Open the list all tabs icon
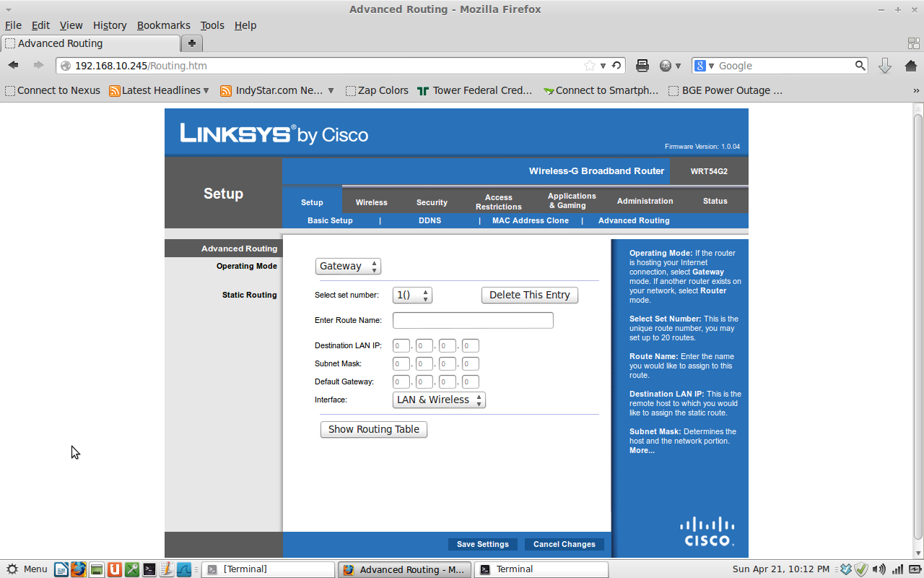The height and width of the screenshot is (578, 924). [913, 43]
